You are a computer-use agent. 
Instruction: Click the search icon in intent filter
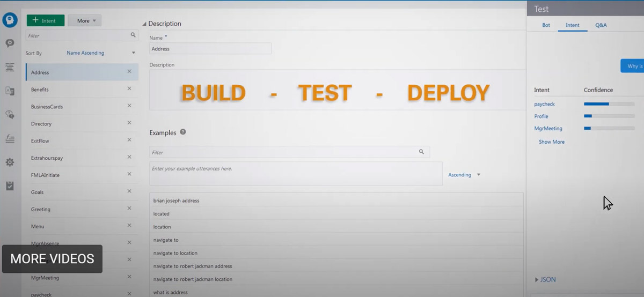pos(133,35)
